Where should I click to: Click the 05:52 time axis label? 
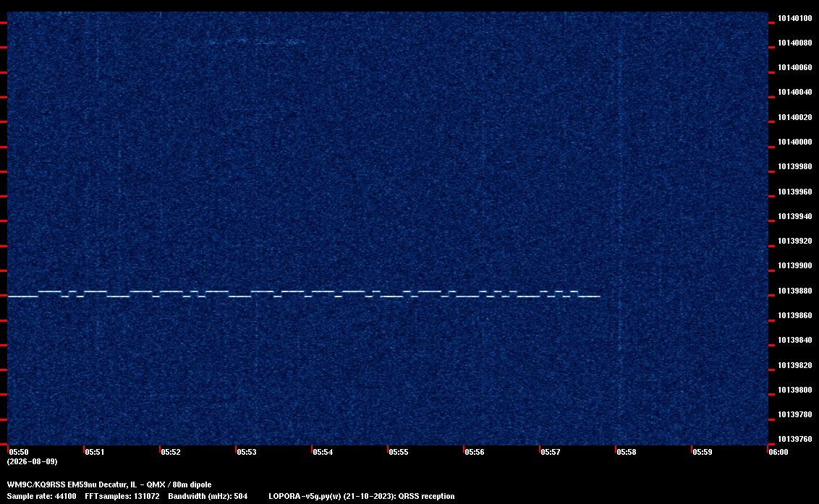tap(171, 452)
